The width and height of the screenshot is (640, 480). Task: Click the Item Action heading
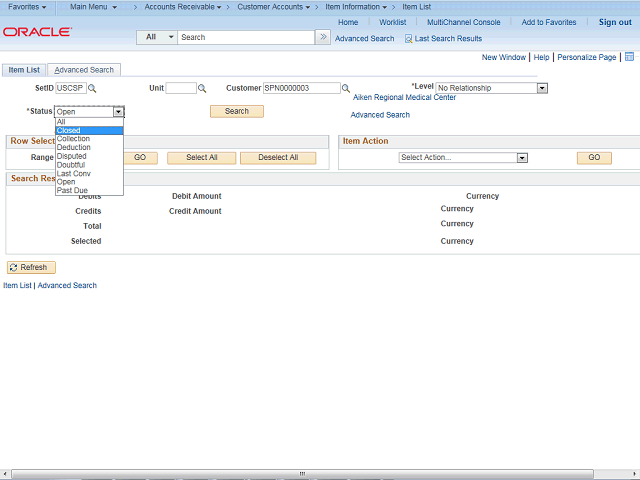(365, 141)
